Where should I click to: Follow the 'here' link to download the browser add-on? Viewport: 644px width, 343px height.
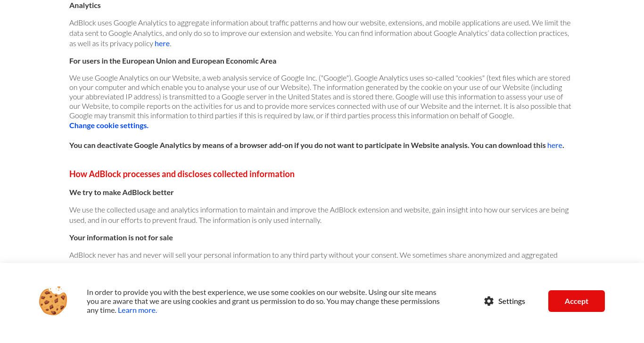pos(554,145)
